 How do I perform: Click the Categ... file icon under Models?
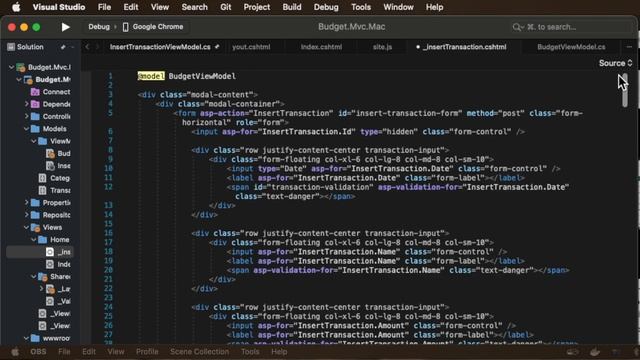[42, 178]
